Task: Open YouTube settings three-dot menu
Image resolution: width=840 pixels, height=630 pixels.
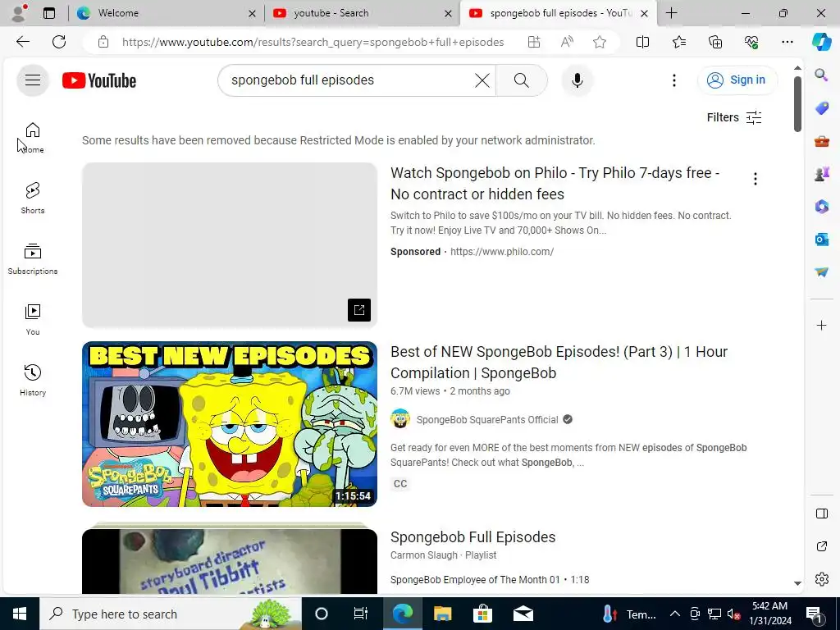Action: click(x=674, y=80)
